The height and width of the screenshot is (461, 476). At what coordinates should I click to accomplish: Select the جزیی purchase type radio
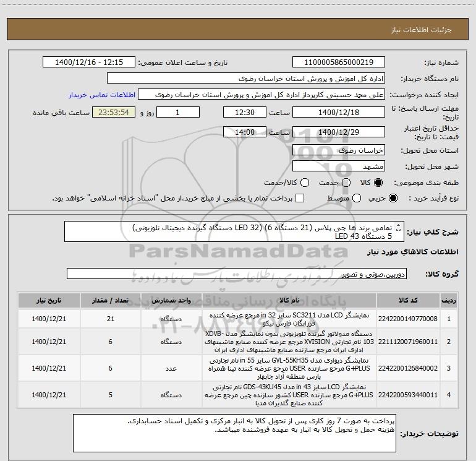pos(393,198)
